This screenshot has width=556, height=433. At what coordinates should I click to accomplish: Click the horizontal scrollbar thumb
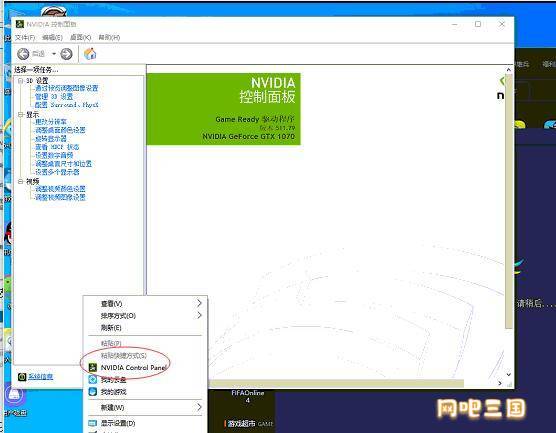336,383
